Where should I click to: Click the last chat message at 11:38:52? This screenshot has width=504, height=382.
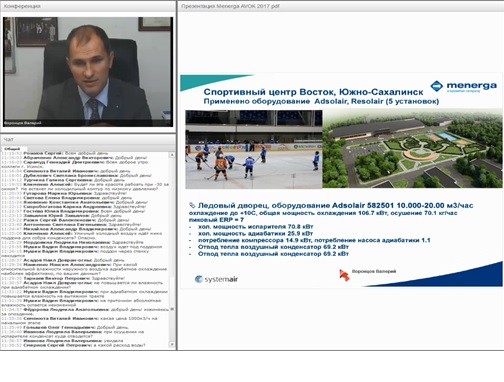click(73, 345)
